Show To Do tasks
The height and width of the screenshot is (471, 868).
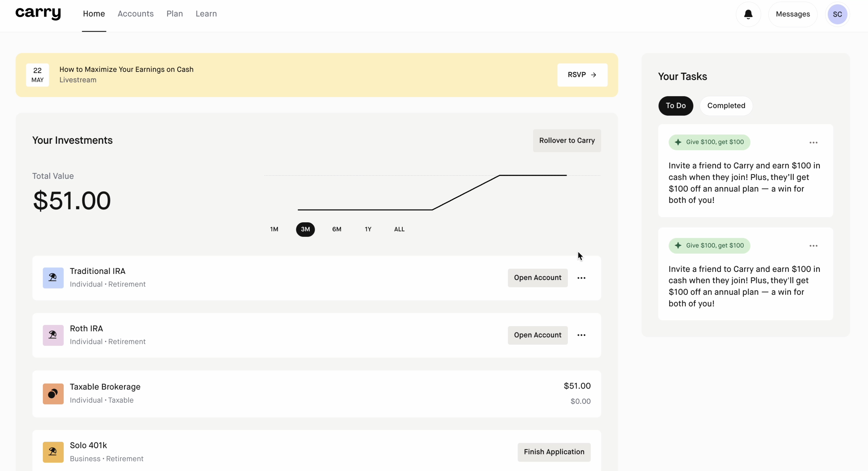point(675,106)
